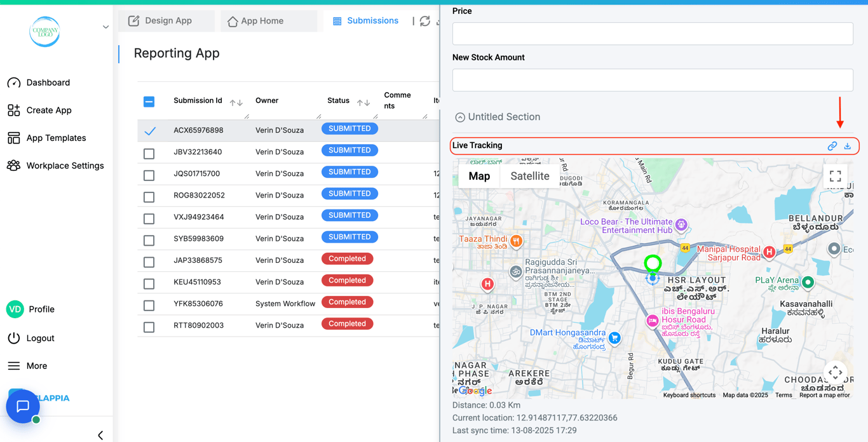
Task: Open the chat support bubble
Action: tap(23, 406)
